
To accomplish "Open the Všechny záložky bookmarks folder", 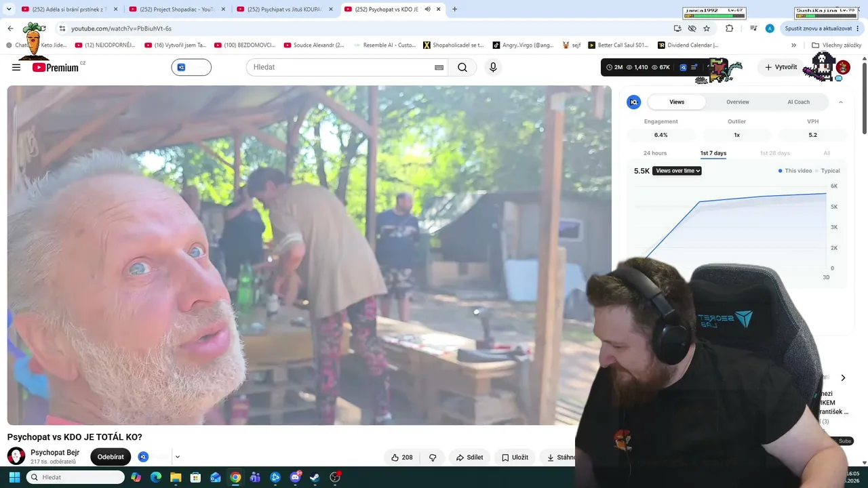I will coord(836,45).
